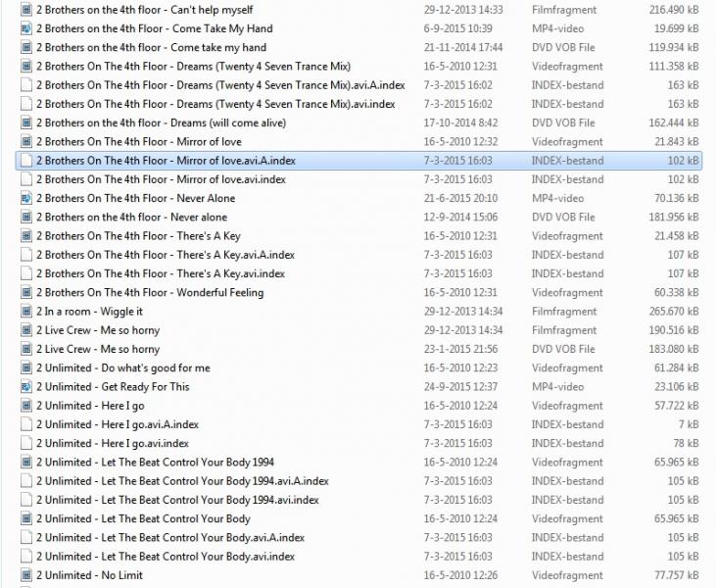Image resolution: width=716 pixels, height=588 pixels.
Task: Click the MP4 icon of 'Never Alone'
Action: tap(26, 198)
